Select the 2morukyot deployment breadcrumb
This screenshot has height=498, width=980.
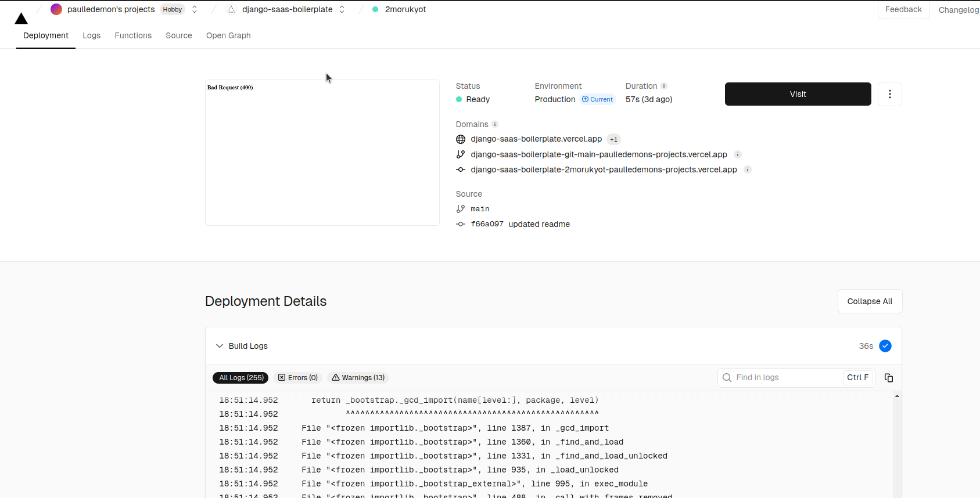pos(405,9)
